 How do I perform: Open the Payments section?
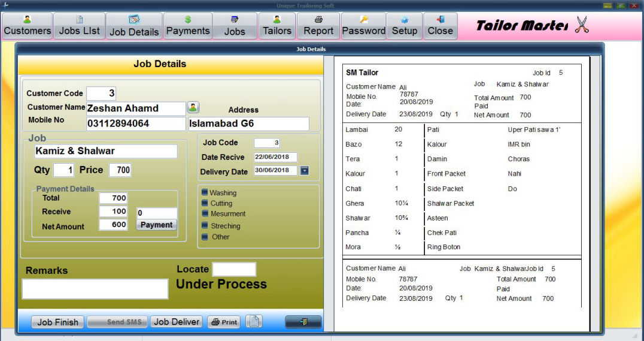tap(188, 26)
